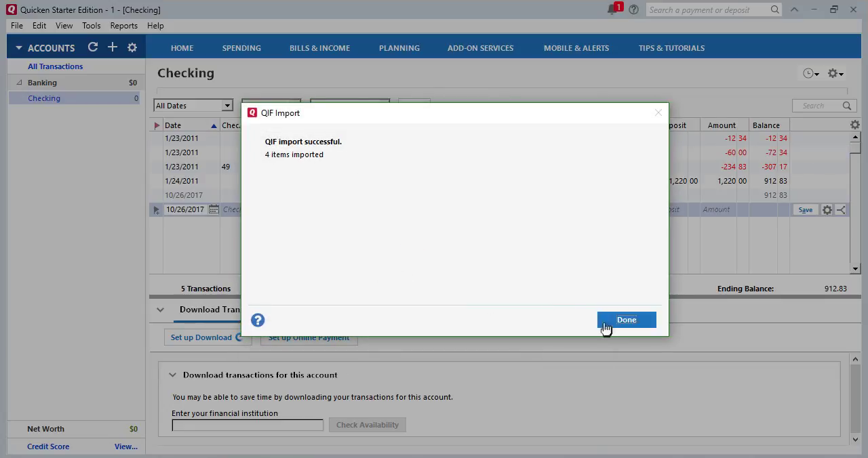Sort register by Amount column
868x458 pixels.
tap(722, 125)
